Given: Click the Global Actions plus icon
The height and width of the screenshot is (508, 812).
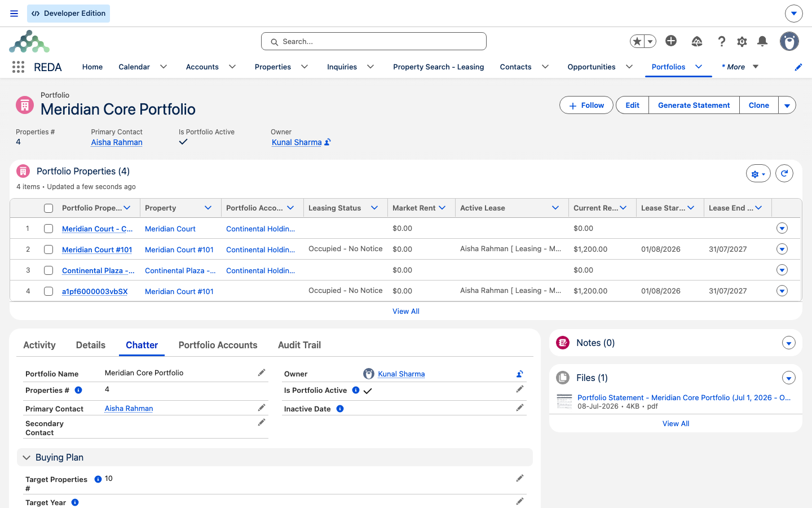Looking at the screenshot, I should [x=671, y=41].
